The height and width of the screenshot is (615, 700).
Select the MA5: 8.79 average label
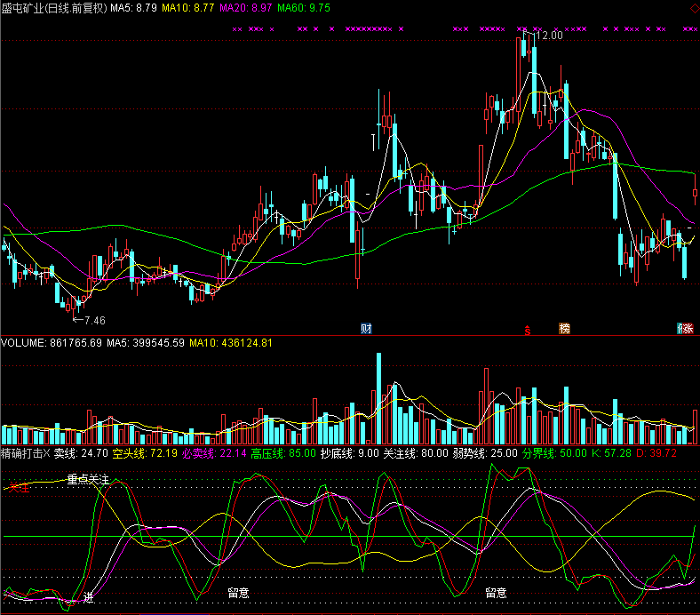point(133,8)
